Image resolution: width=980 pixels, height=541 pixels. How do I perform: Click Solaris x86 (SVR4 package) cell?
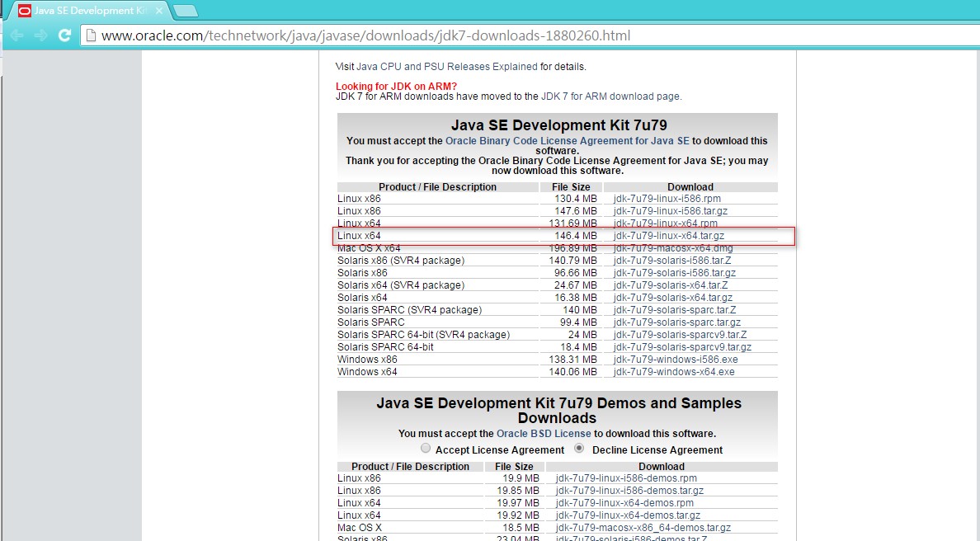pyautogui.click(x=437, y=261)
